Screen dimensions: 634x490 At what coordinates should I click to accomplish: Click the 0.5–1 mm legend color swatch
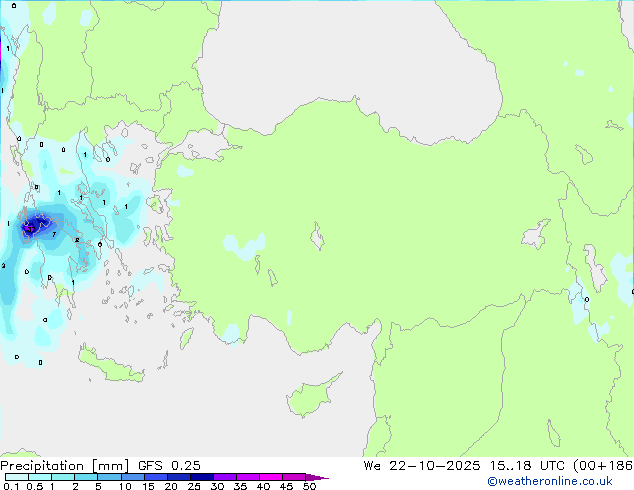click(x=40, y=477)
